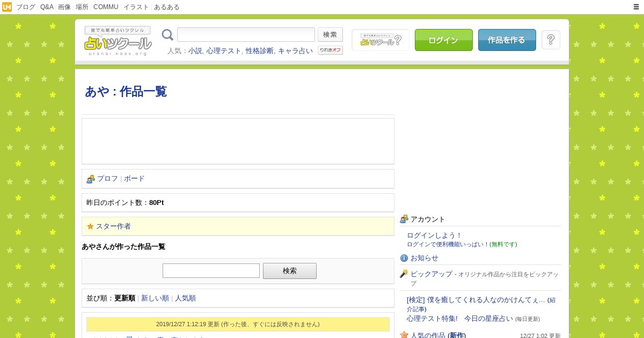The width and height of the screenshot is (644, 338).
Task: Open イラスト in the top bar
Action: point(136,7)
